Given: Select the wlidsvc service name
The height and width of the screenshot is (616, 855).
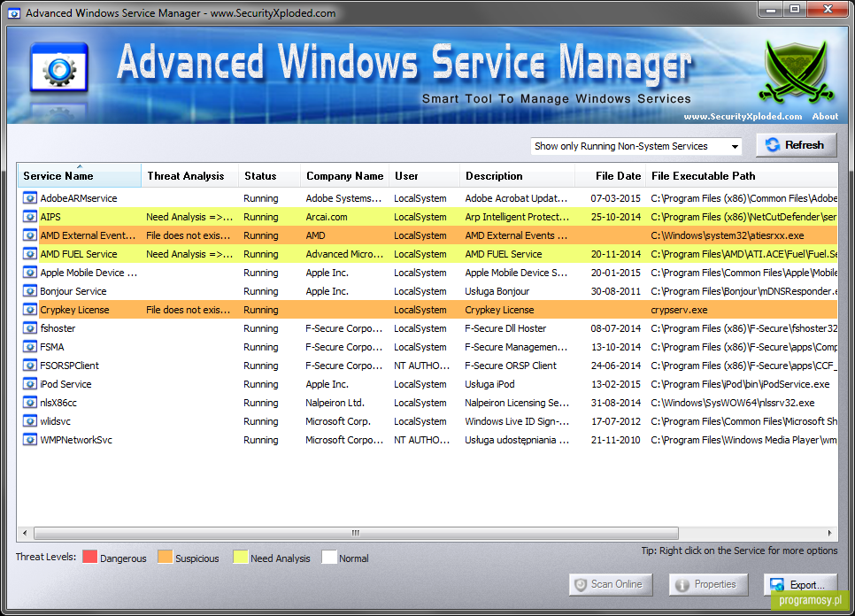Looking at the screenshot, I should (55, 421).
